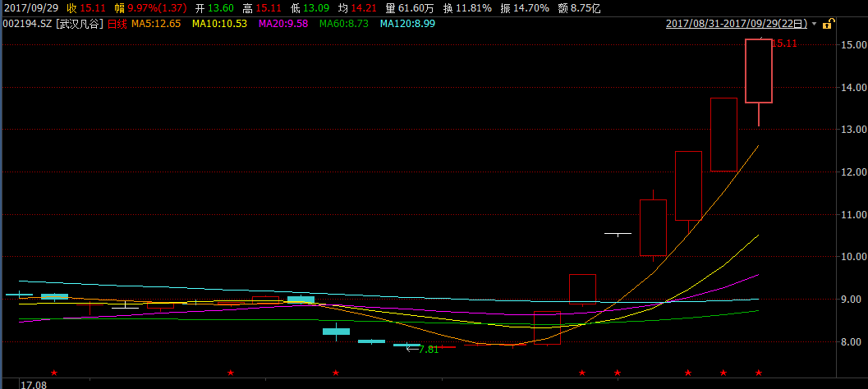The image size is (868, 389).
Task: Click the 15.00 price axis label
Action: pyautogui.click(x=852, y=44)
